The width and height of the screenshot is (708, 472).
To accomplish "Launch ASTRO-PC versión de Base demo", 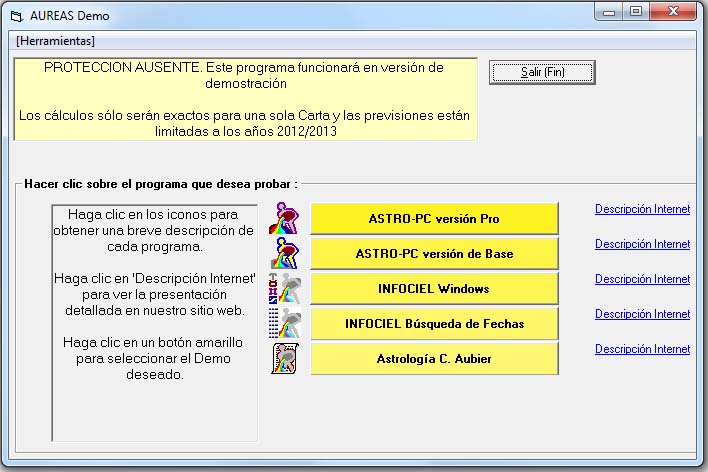I will click(x=434, y=253).
